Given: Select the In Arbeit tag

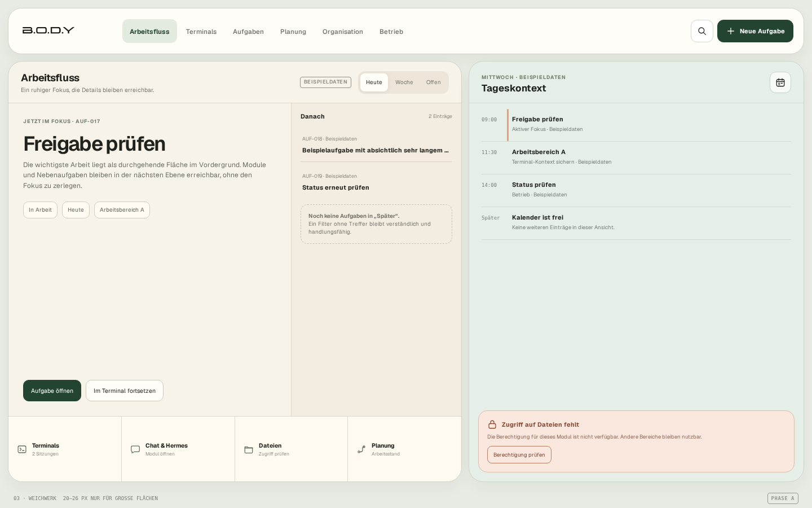Looking at the screenshot, I should pyautogui.click(x=40, y=210).
